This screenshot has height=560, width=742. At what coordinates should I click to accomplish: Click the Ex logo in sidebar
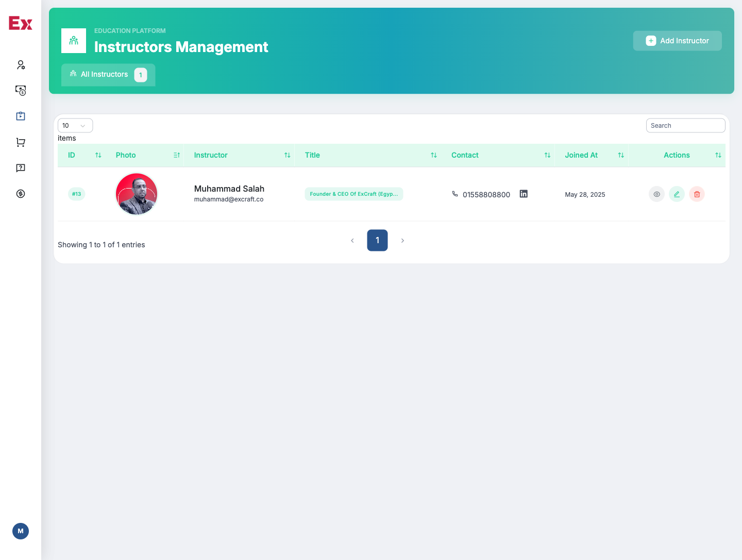(x=21, y=23)
